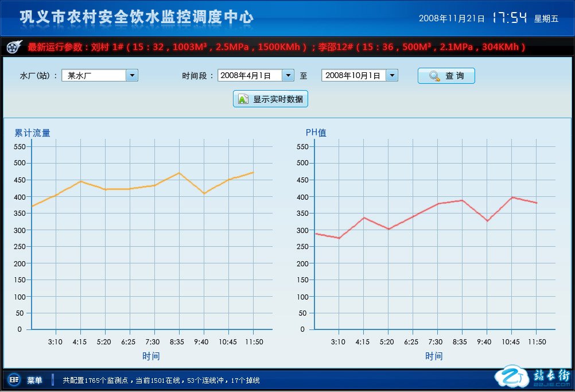Image resolution: width=575 pixels, height=392 pixels.
Task: Open the end date 2008年10月1日 dropdown arrow
Action: (x=392, y=75)
